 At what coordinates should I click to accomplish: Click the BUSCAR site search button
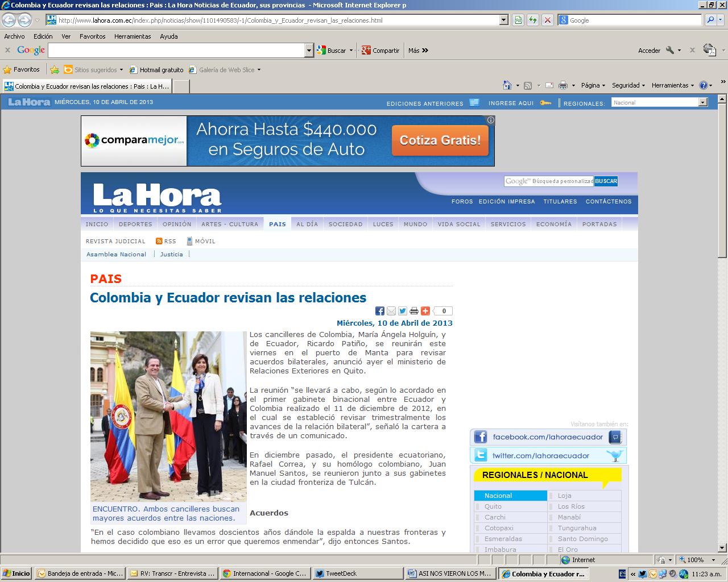(606, 181)
